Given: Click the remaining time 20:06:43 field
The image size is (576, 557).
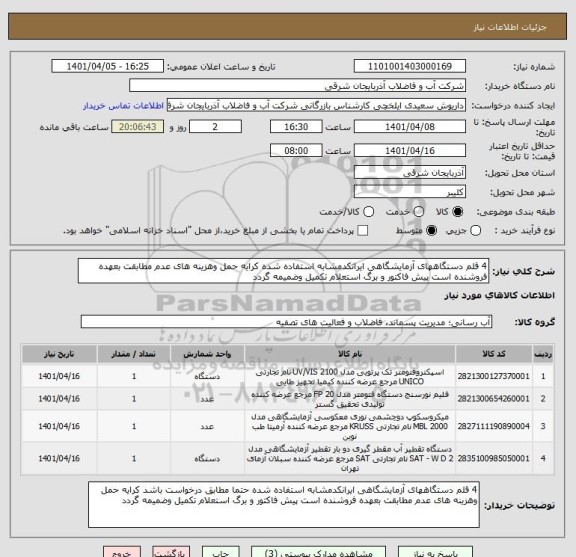Looking at the screenshot, I should click(x=138, y=127).
